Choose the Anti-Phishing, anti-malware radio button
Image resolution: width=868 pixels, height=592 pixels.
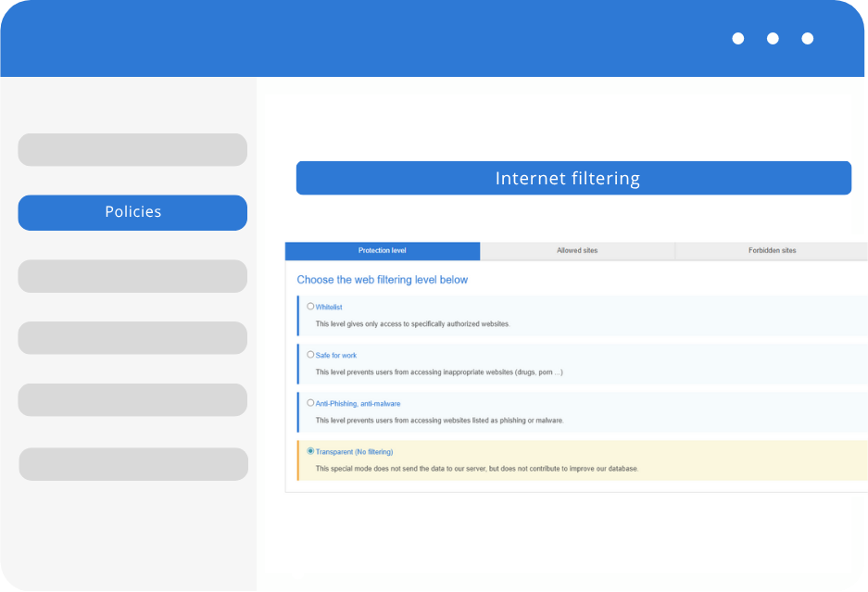(310, 403)
